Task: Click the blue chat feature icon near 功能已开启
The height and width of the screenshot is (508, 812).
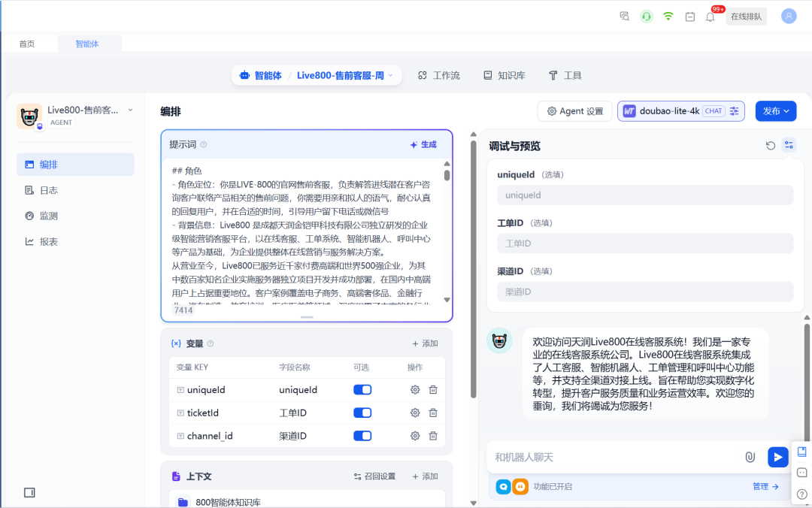Action: tap(503, 487)
